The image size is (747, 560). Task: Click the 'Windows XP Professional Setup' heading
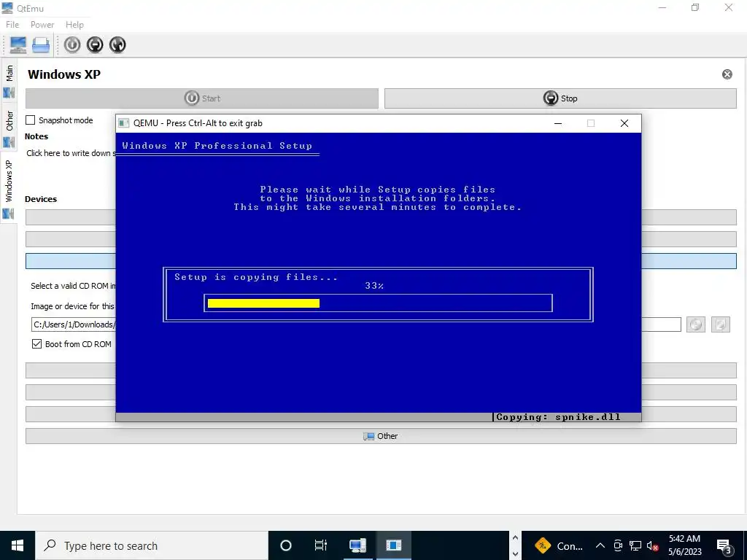217,146
